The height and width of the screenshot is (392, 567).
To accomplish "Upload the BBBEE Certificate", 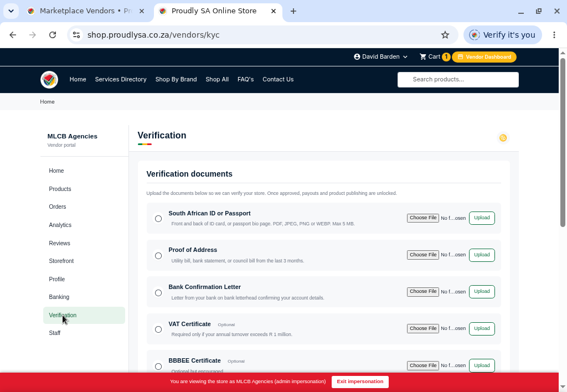I will tap(482, 365).
